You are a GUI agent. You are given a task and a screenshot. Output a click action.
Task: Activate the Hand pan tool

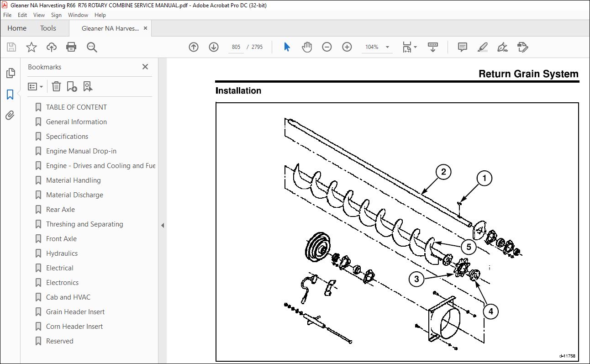click(307, 47)
